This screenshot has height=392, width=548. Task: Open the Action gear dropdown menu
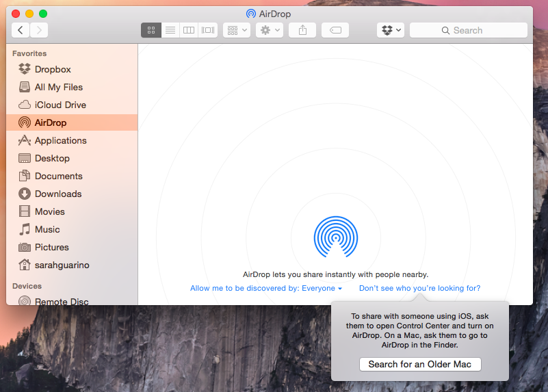pos(269,30)
